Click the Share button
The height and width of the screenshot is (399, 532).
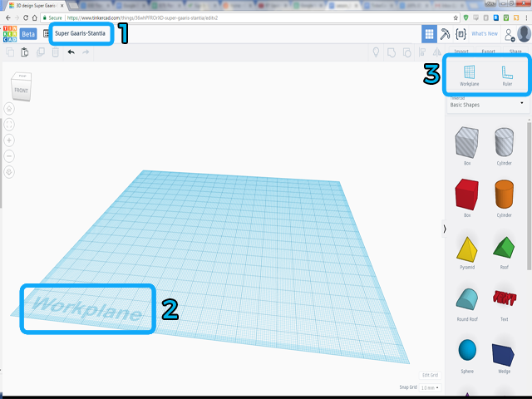click(x=515, y=52)
